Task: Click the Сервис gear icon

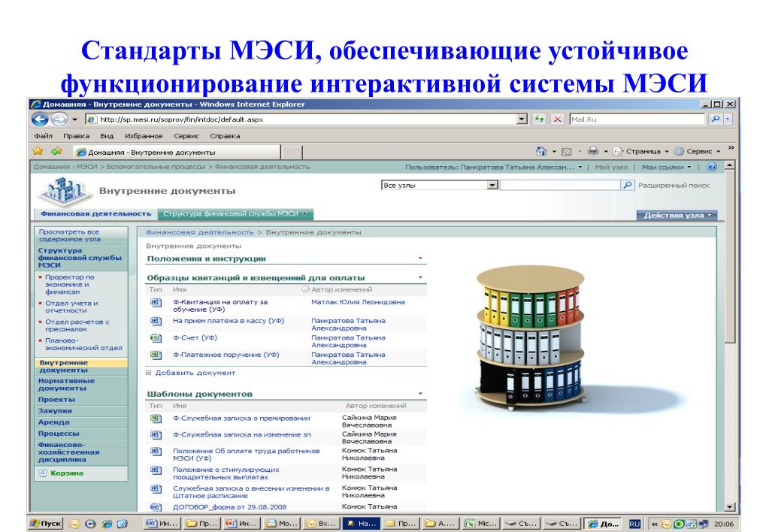Action: point(679,151)
